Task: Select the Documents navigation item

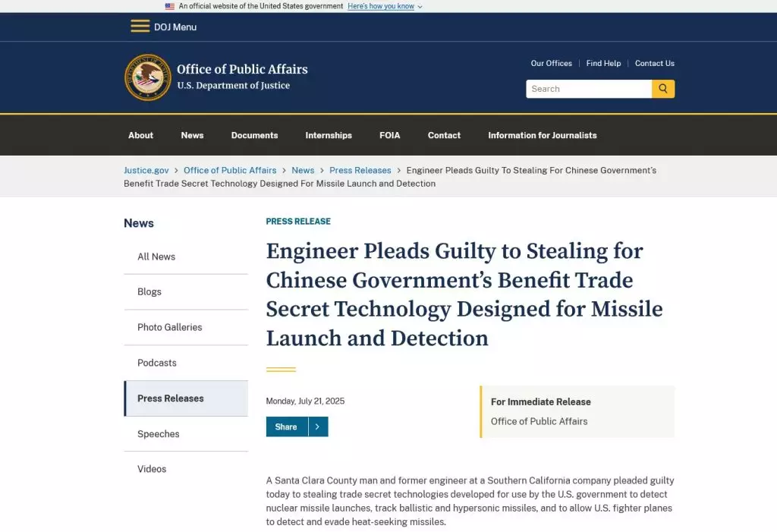Action: point(254,135)
